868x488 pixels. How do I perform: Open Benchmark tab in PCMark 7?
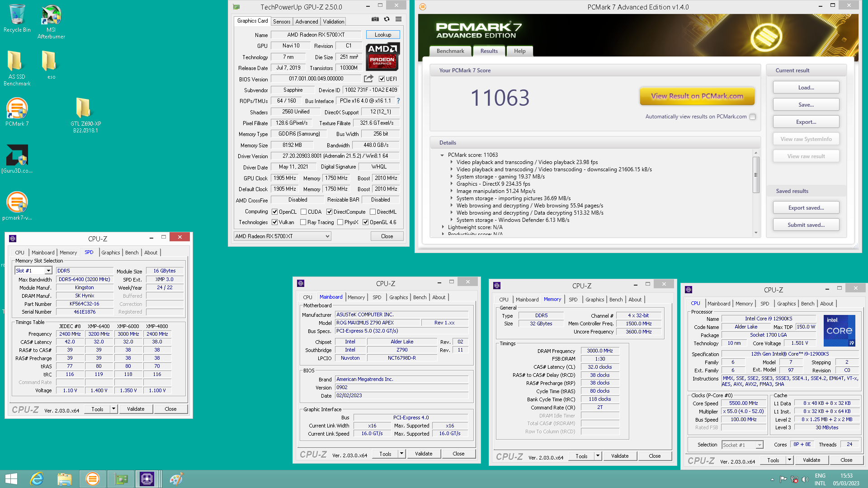450,51
